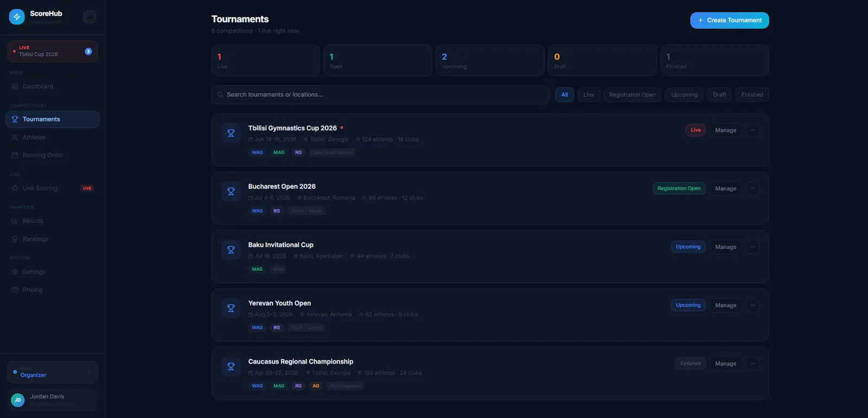Click the MAG tag on Baku Invitational Cup

point(257,269)
